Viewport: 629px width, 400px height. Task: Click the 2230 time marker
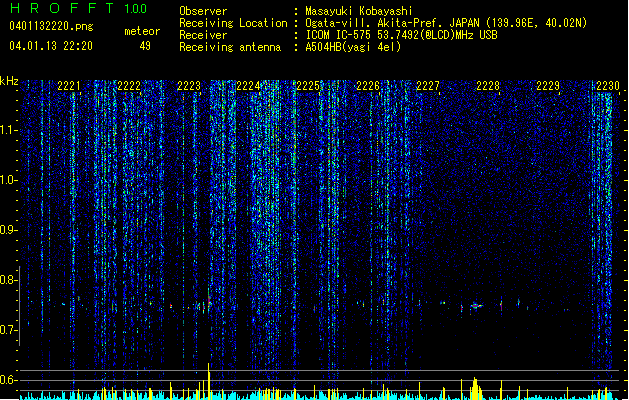click(608, 86)
